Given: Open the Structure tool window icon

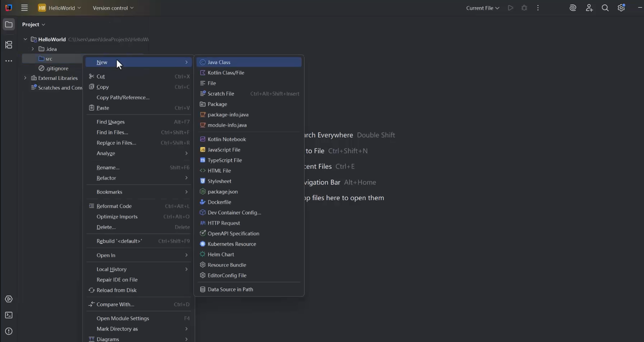Looking at the screenshot, I should coord(9,45).
